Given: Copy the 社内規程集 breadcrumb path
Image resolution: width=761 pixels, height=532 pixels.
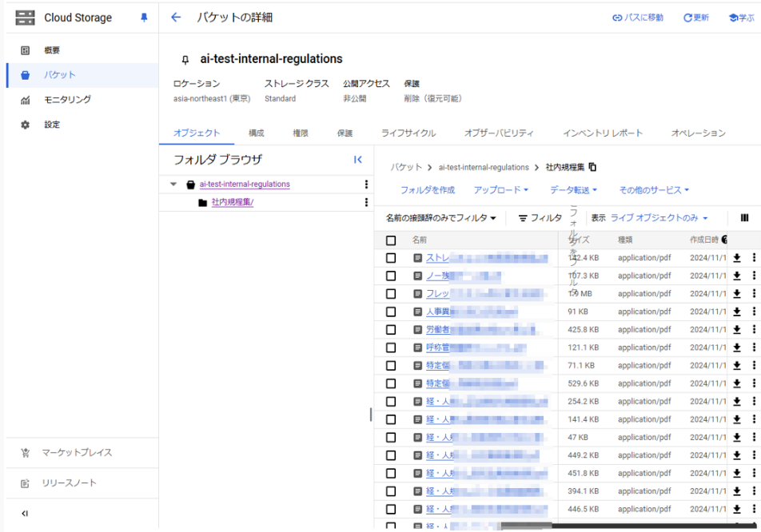Looking at the screenshot, I should (x=592, y=168).
